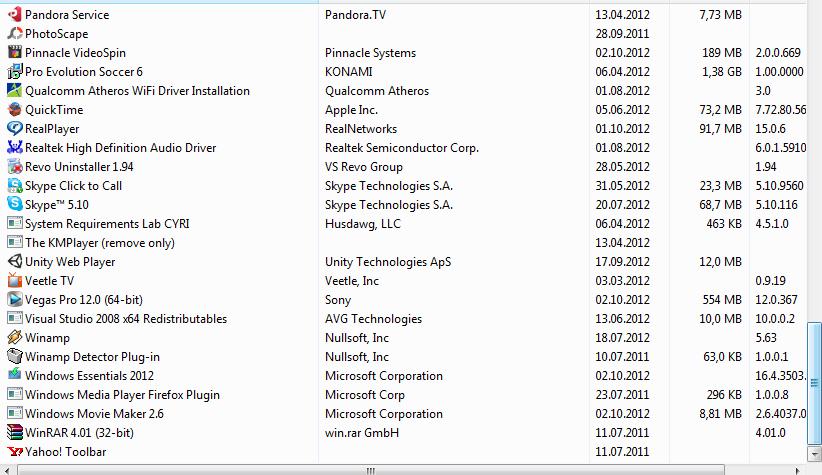
Task: Select the Winamp lightning bolt icon
Action: click(14, 338)
